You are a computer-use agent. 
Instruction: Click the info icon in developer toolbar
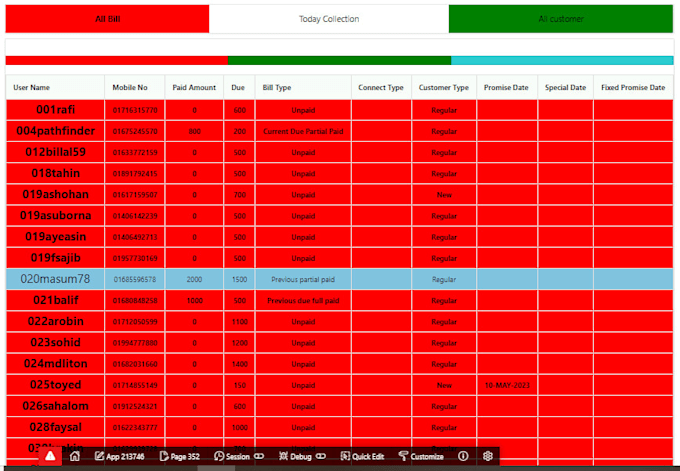click(x=463, y=456)
